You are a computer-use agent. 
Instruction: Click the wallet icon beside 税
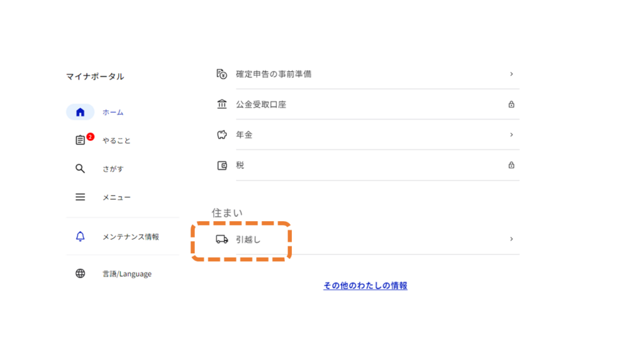pos(221,166)
